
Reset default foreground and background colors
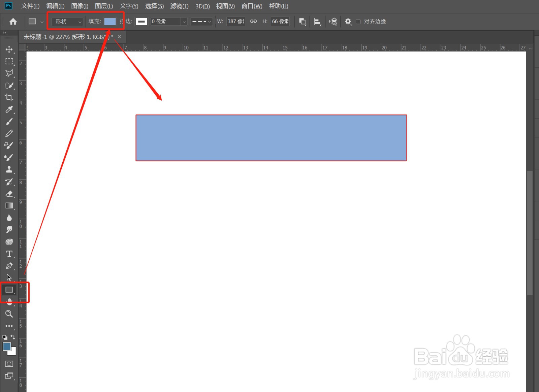click(5, 337)
